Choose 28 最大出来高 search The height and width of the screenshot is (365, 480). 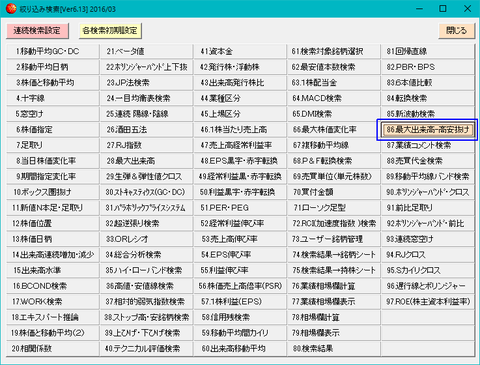tap(146, 161)
